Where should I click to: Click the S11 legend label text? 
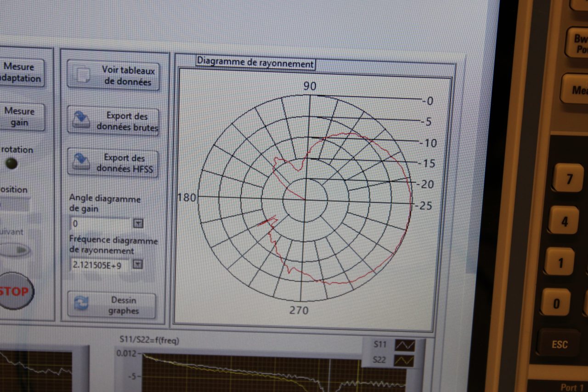pyautogui.click(x=380, y=344)
